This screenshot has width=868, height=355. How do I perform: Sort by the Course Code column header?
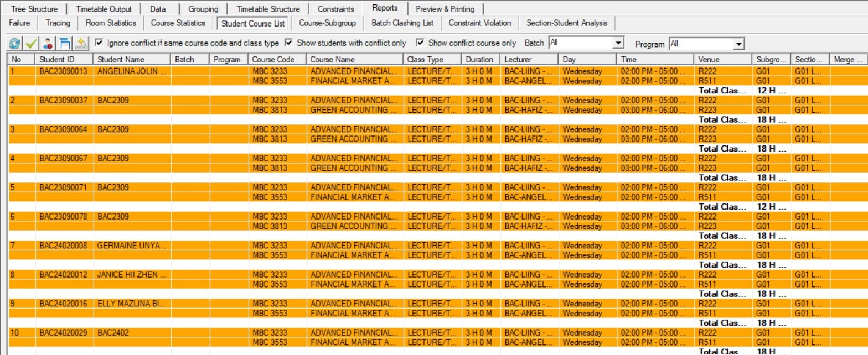278,59
